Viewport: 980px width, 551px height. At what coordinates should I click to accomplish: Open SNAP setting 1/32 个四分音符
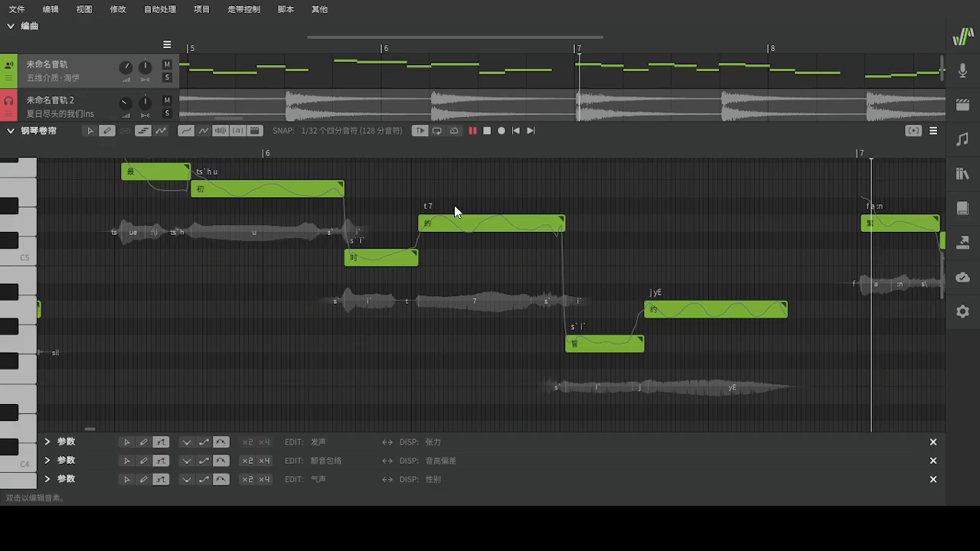tap(351, 131)
